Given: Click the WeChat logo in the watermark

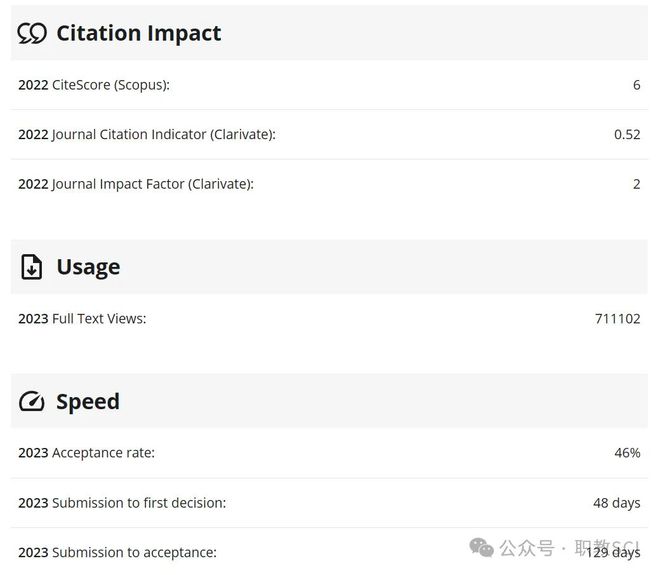Looking at the screenshot, I should (481, 547).
